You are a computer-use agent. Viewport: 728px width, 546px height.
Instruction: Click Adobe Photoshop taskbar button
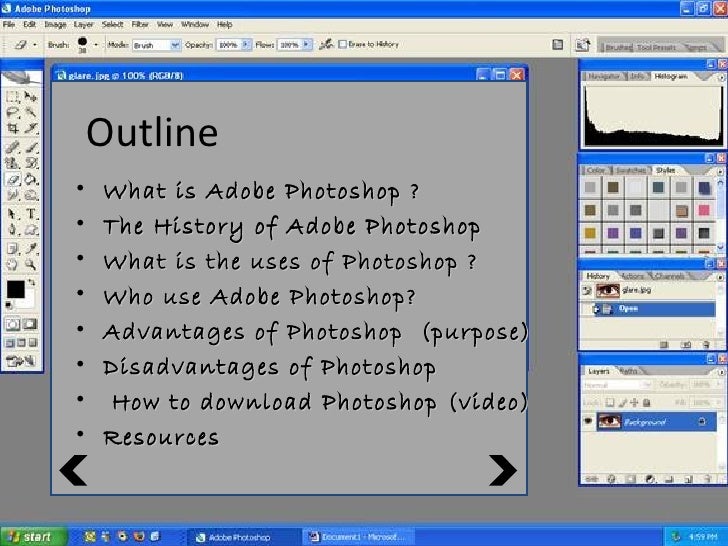243,537
